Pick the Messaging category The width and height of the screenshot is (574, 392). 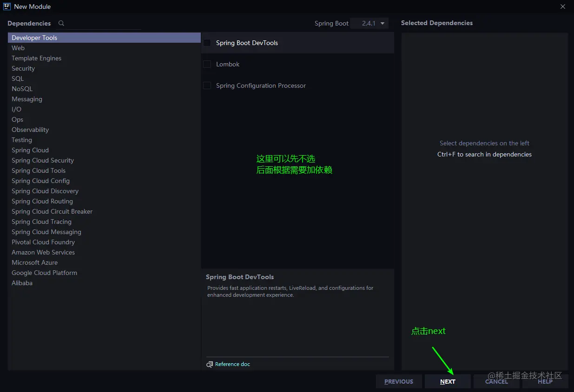(x=104, y=99)
